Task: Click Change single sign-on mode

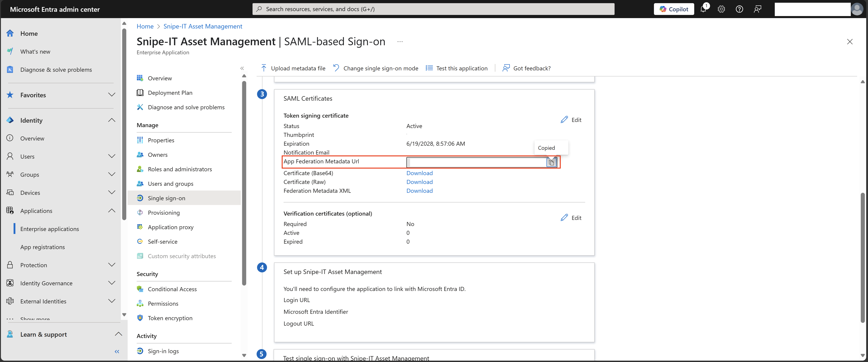Action: [375, 68]
